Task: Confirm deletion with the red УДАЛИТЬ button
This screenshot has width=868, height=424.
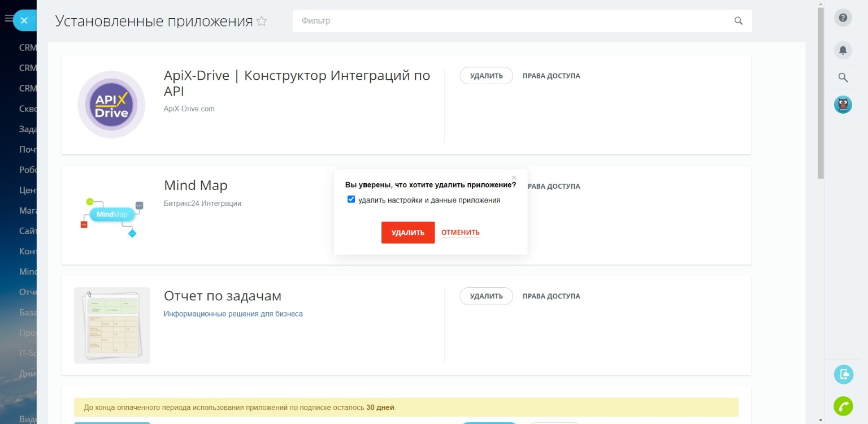Action: [x=408, y=232]
